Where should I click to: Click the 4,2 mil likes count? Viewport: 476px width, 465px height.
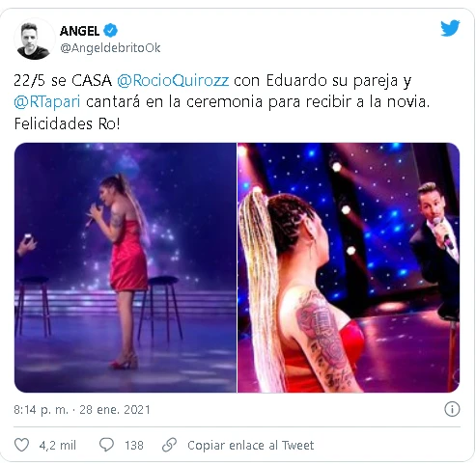58,446
